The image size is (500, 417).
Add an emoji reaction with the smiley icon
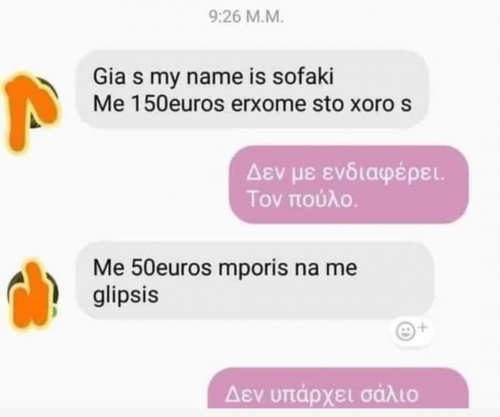coord(405,332)
